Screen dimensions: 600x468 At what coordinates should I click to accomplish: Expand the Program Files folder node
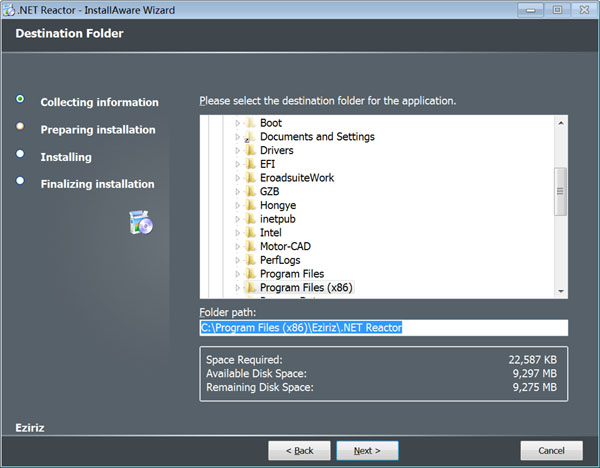pos(237,274)
